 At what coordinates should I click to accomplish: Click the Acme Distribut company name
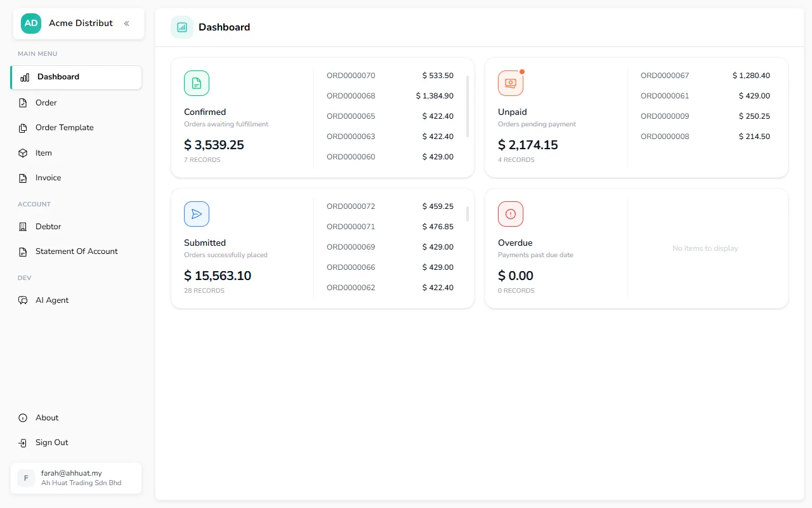pyautogui.click(x=81, y=23)
